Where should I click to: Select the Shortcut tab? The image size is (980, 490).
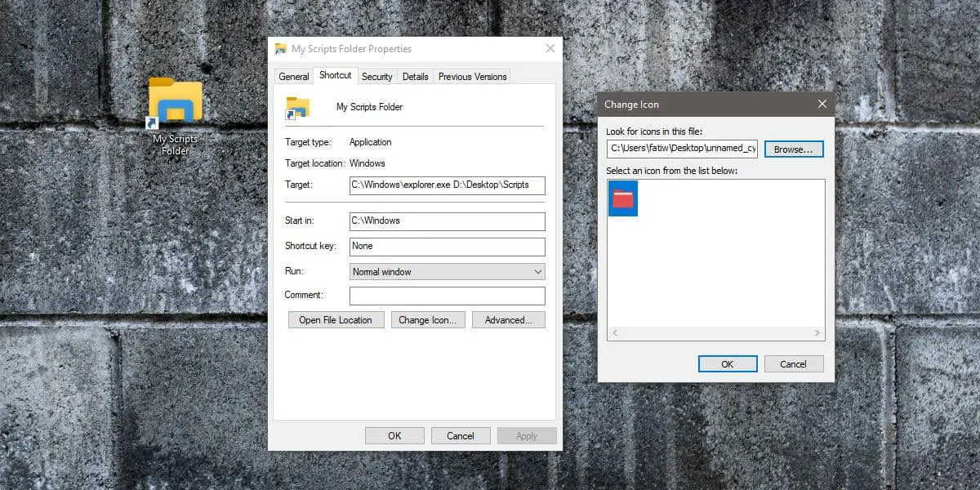335,75
